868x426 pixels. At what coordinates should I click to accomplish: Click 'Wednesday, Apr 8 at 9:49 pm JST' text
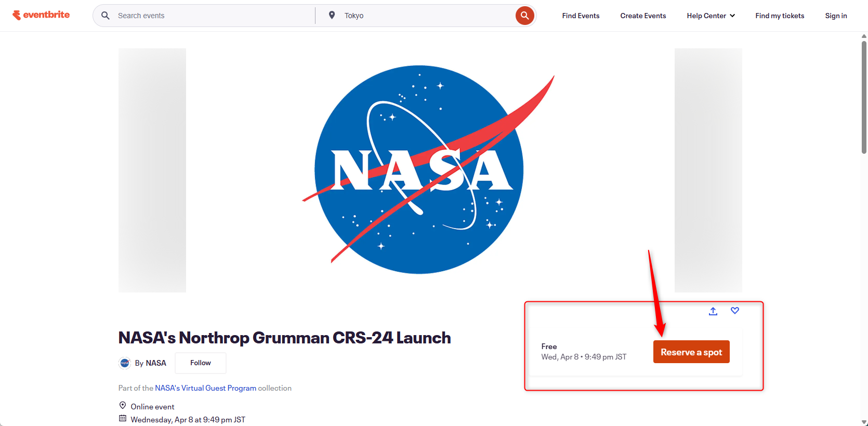[x=188, y=420]
